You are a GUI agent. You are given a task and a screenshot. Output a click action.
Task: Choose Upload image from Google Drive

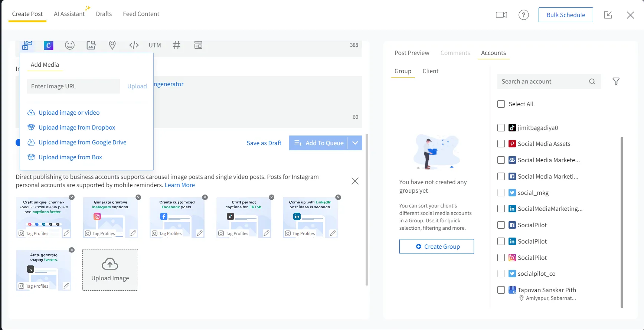[x=82, y=142]
